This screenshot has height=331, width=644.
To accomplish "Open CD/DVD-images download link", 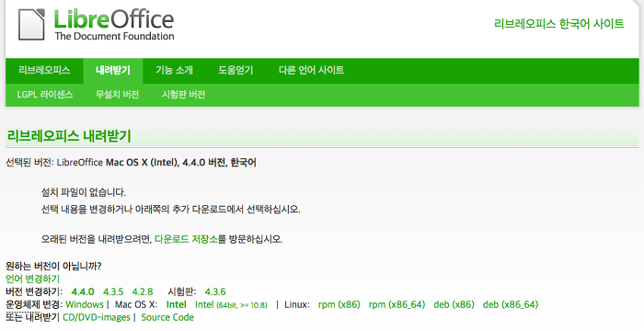I will pyautogui.click(x=96, y=317).
